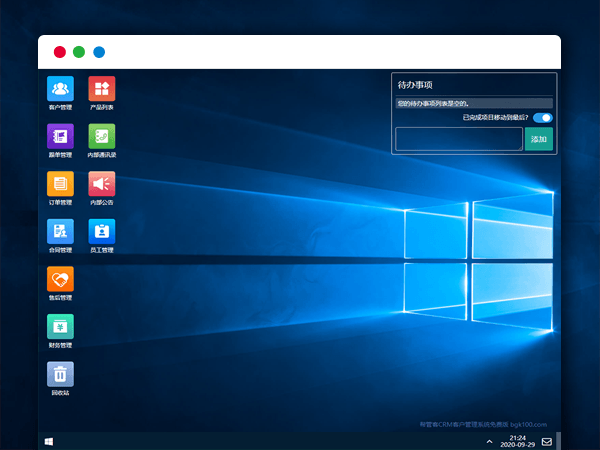This screenshot has height=450, width=600.
Task: Open the 产品列表 product list icon
Action: (102, 88)
